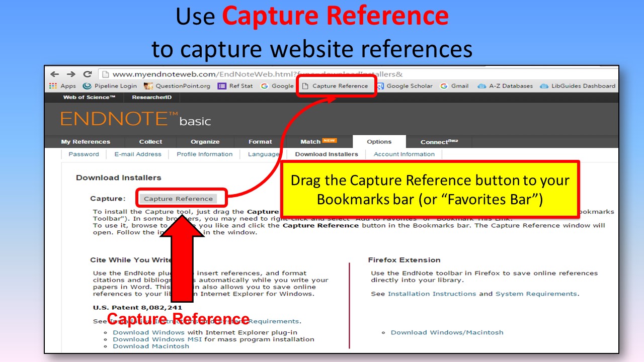The width and height of the screenshot is (644, 362).
Task: Open the Account Information tab
Action: (404, 154)
